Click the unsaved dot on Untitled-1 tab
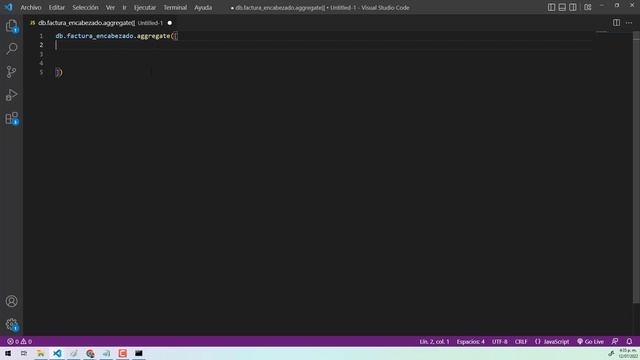 coord(170,23)
